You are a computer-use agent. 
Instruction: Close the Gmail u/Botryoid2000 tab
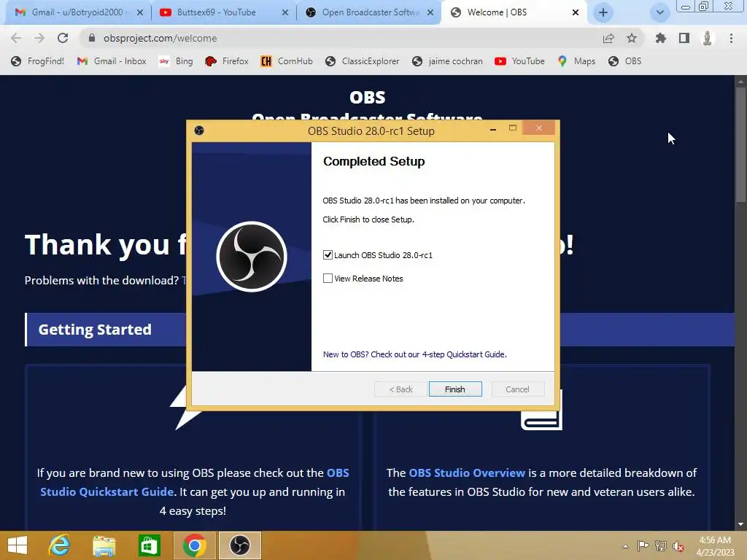coord(140,12)
